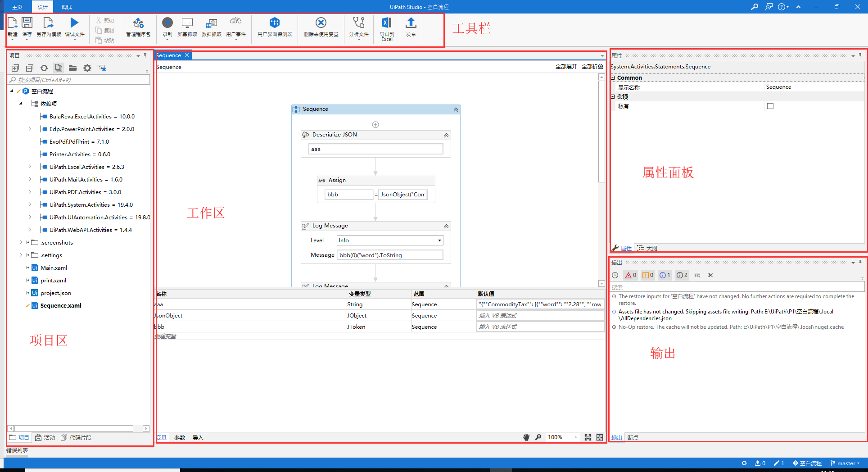Click master branch in status bar

coord(845,463)
